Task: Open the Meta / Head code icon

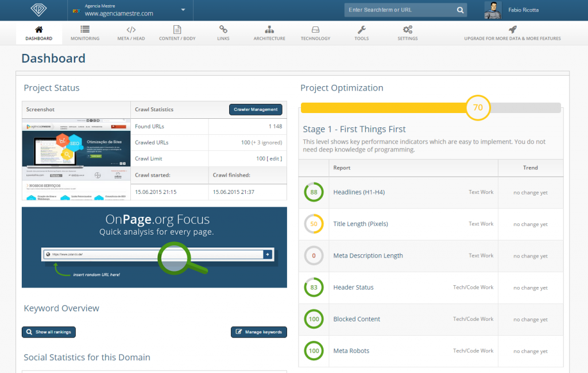Action: pos(131,29)
